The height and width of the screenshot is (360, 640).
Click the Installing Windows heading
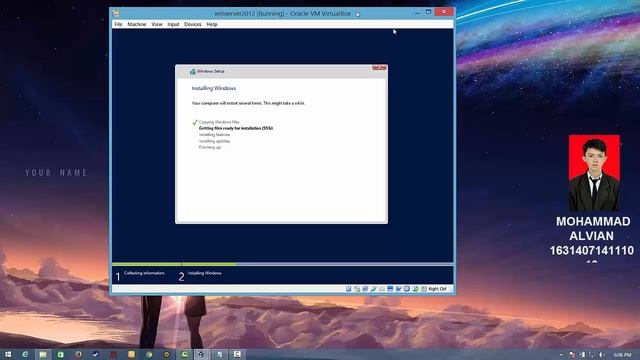[x=214, y=88]
